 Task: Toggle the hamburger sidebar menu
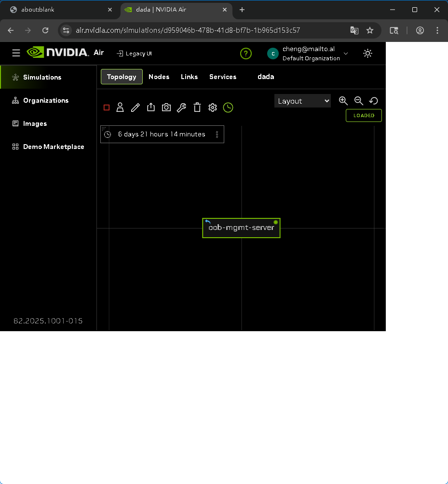16,53
